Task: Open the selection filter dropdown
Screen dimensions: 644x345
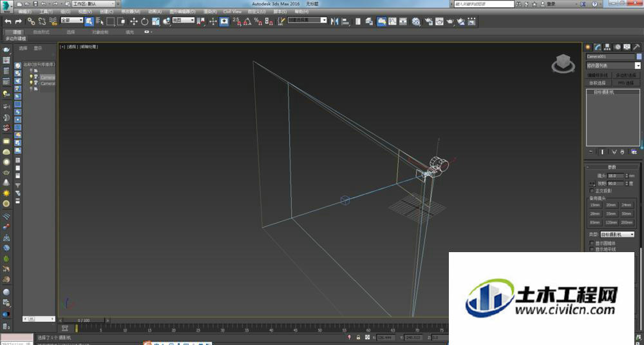Action: coord(71,20)
